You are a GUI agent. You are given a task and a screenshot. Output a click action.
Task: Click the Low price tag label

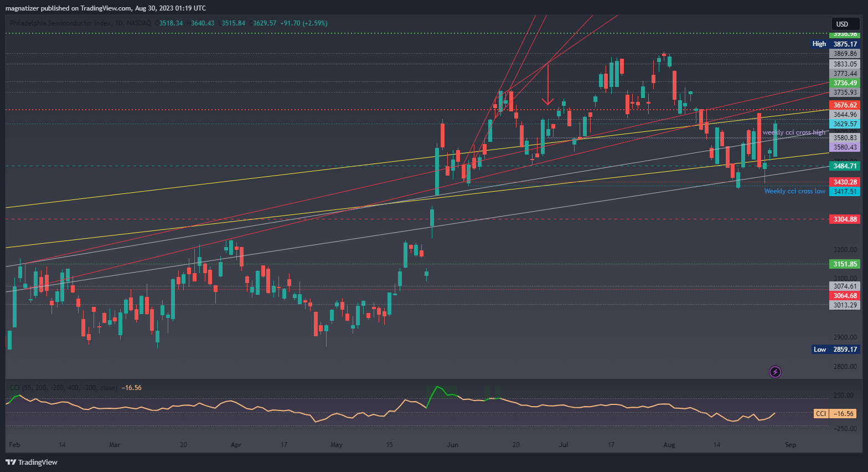point(819,350)
